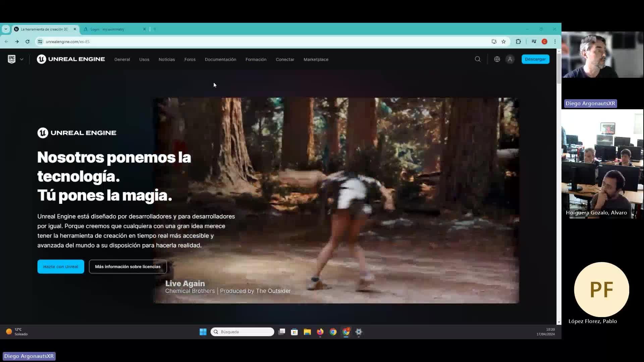Open File Explorer from the taskbar
The height and width of the screenshot is (362, 644).
pyautogui.click(x=307, y=332)
